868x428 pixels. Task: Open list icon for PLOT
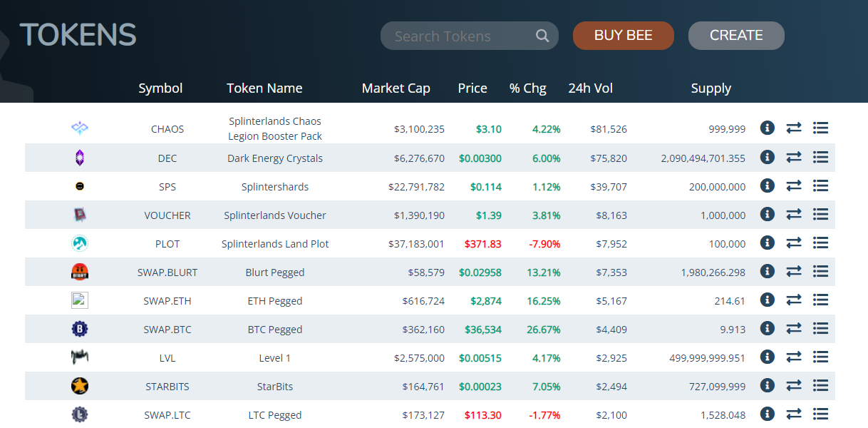coord(820,243)
